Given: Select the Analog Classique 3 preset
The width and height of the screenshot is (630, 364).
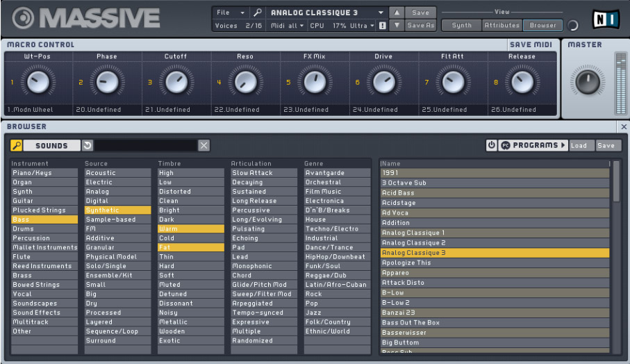Looking at the screenshot, I should tap(495, 253).
